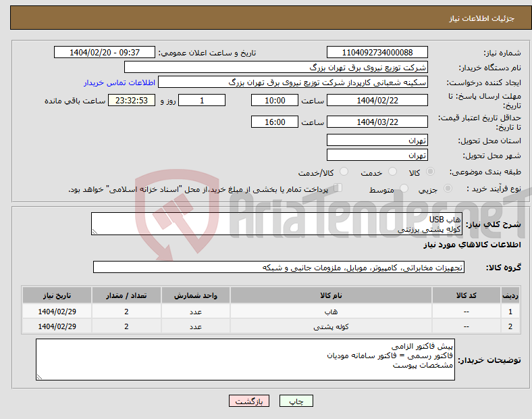532x419 pixels.
Task: Click the goods group field تجهیزات مخابراتی
Action: pos(279,267)
